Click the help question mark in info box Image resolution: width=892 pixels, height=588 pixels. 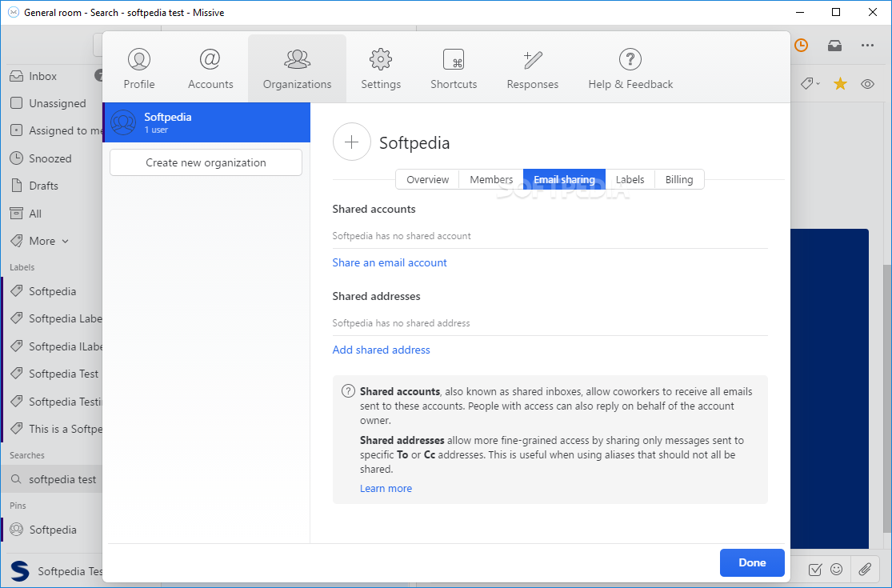[x=347, y=391]
